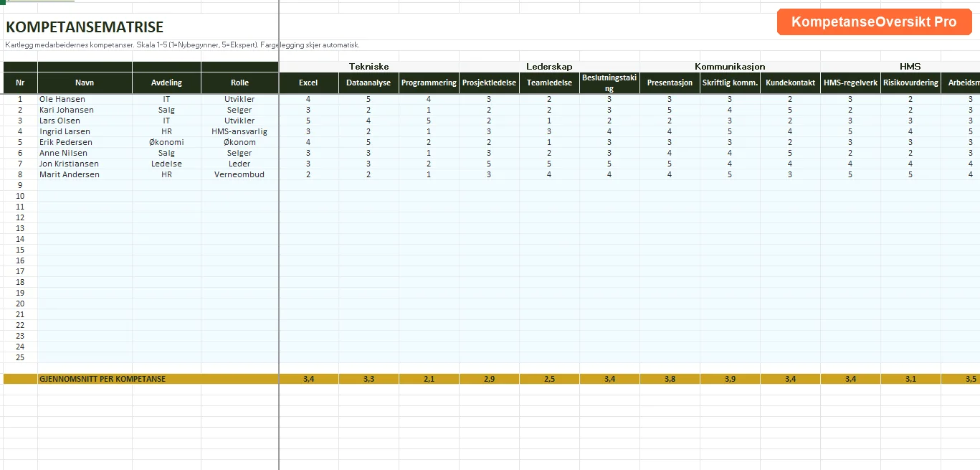Screen dimensions: 980x470
Task: Select Lars Olsen's Programmering score cell
Action: pos(429,121)
